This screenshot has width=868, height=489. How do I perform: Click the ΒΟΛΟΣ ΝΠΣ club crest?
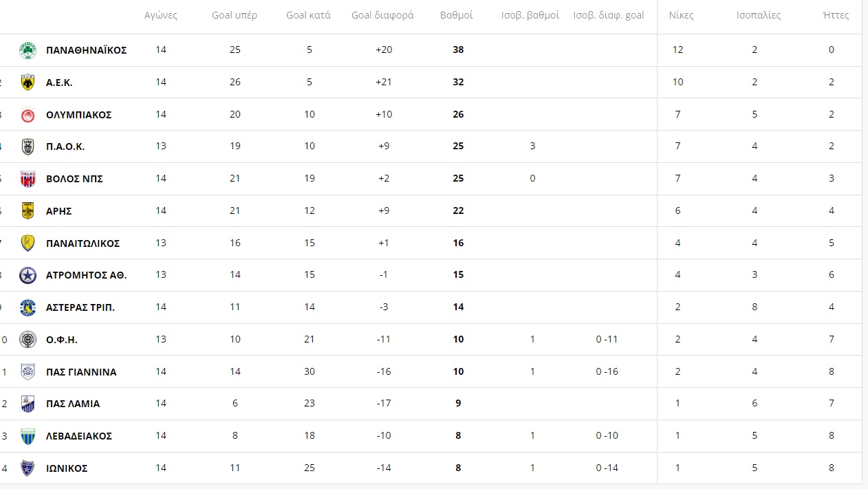click(x=28, y=179)
